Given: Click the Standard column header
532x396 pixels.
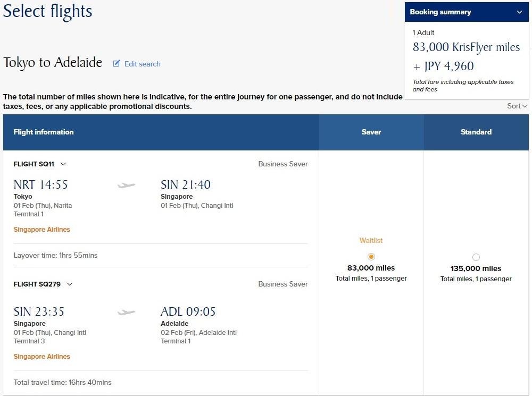Looking at the screenshot, I should (476, 132).
